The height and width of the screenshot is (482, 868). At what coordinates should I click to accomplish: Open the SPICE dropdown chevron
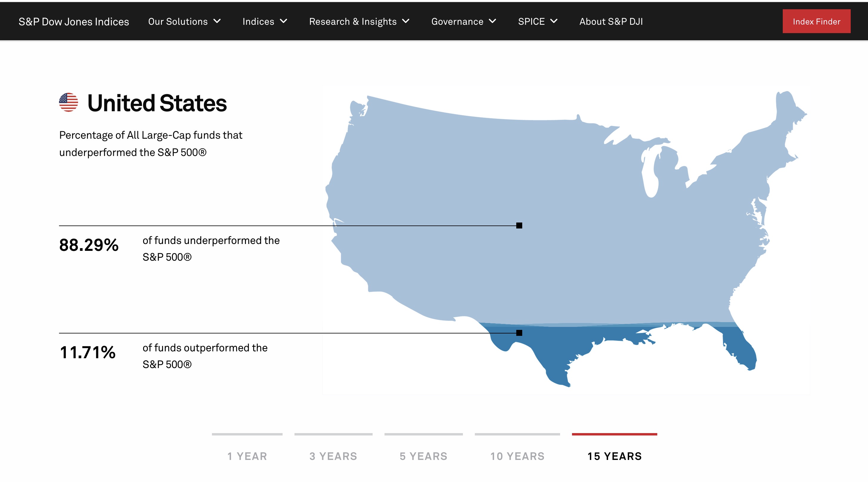pos(554,21)
